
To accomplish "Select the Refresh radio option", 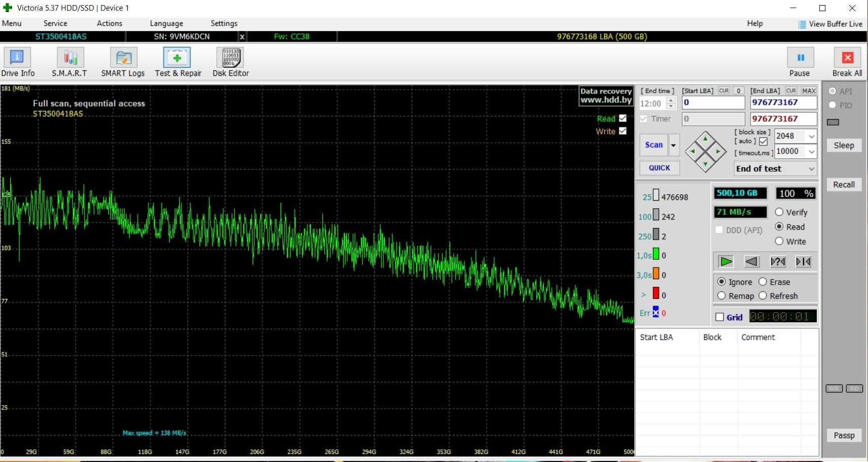I will click(x=763, y=296).
